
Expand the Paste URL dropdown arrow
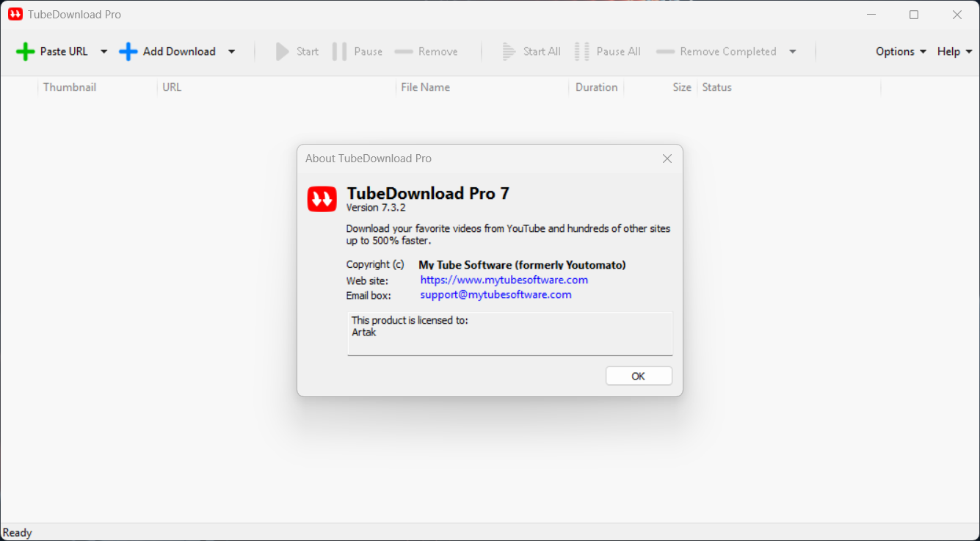(x=104, y=51)
